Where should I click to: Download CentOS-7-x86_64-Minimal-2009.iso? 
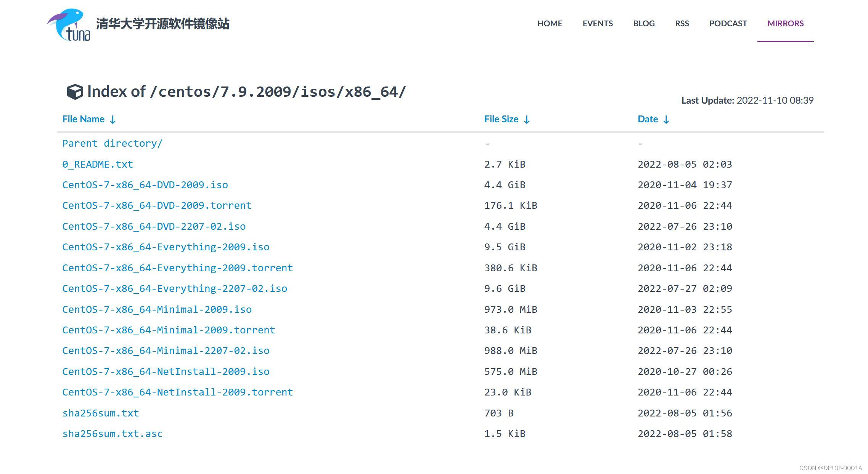(157, 309)
